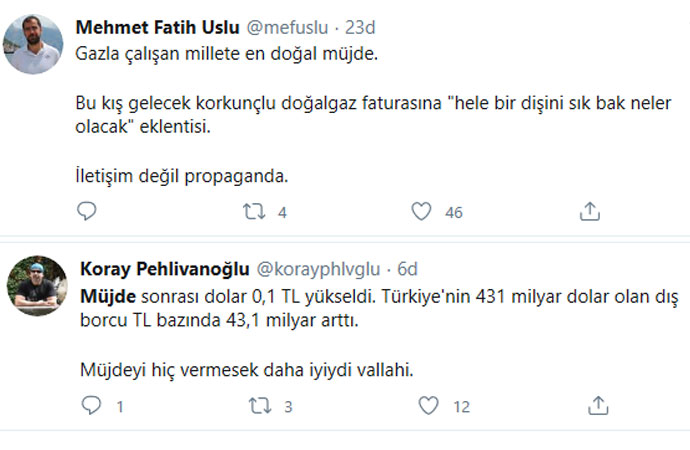Click the retweet count of 4
This screenshot has height=450, width=690.
coord(283,212)
